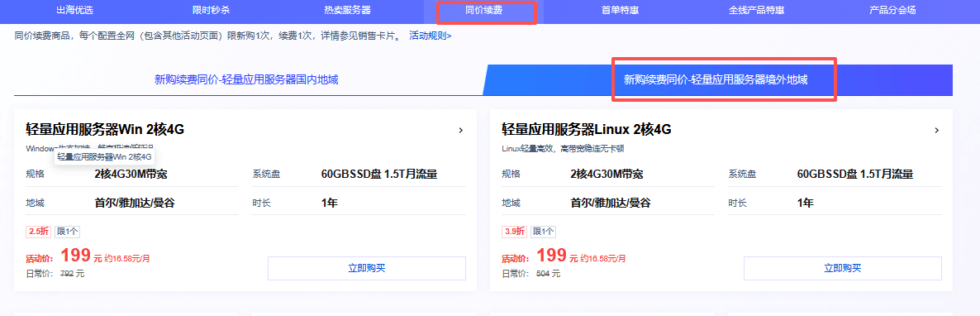Click the 2核4G30M带宽 spec on the Linux card

click(x=607, y=174)
